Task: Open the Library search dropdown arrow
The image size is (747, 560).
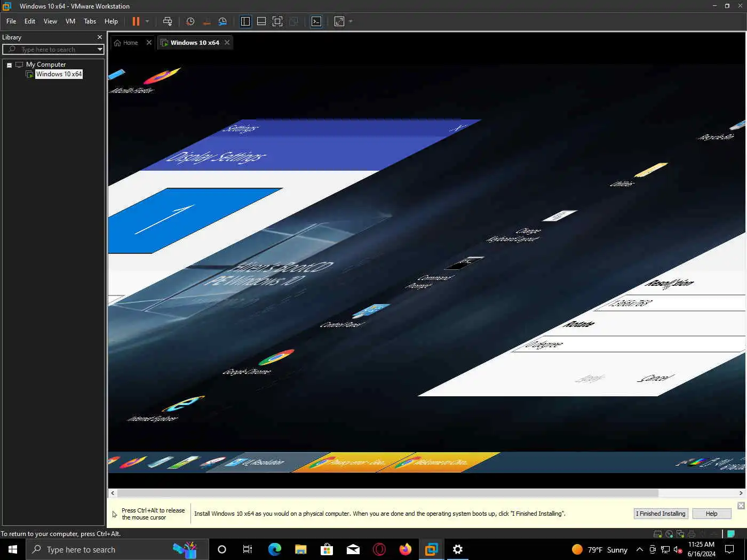Action: click(100, 49)
